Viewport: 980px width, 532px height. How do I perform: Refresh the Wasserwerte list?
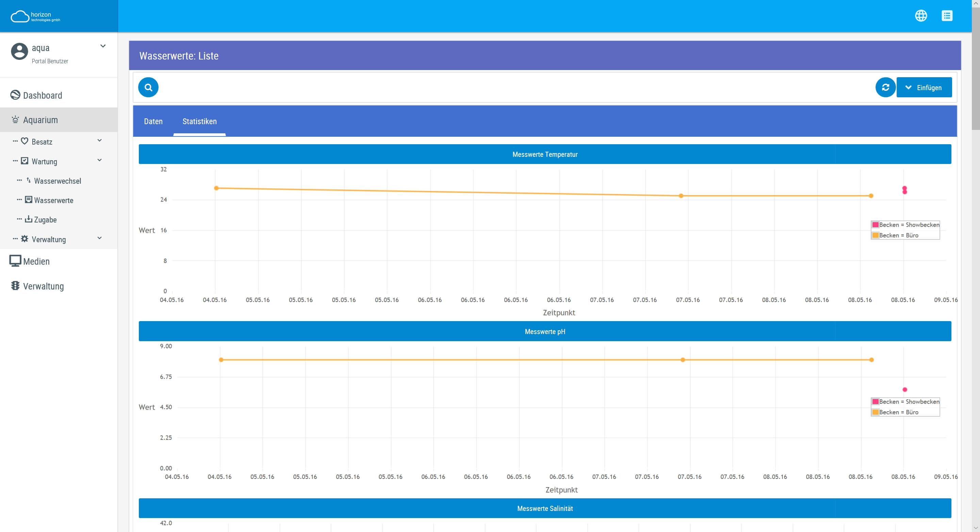click(886, 87)
